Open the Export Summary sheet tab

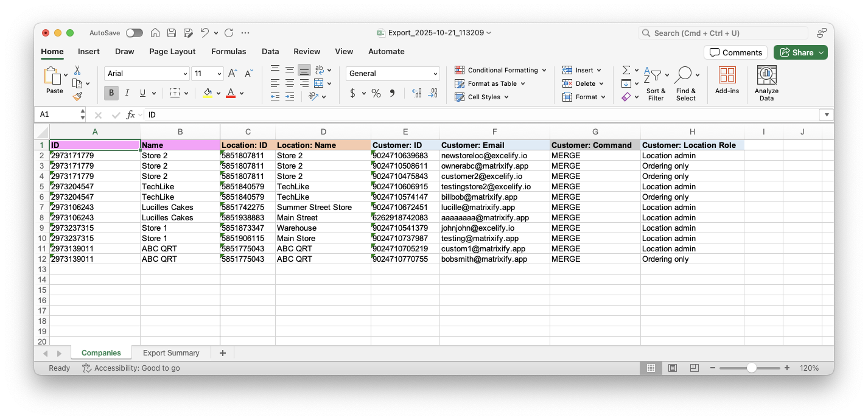click(171, 353)
